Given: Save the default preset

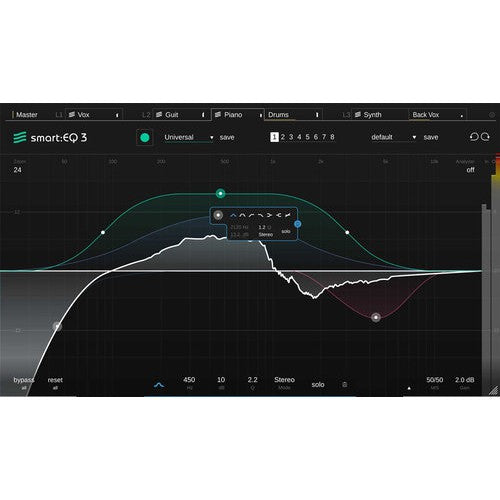Looking at the screenshot, I should point(431,137).
